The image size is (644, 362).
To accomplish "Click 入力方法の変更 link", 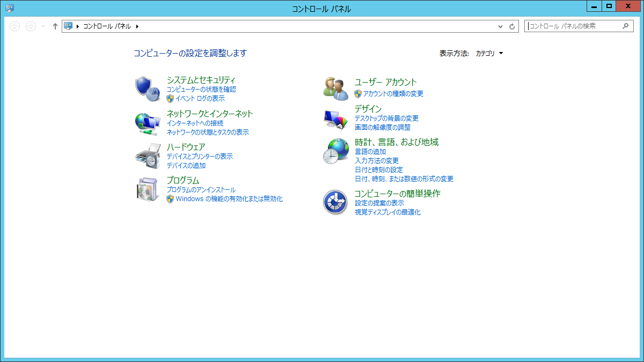I will 377,161.
